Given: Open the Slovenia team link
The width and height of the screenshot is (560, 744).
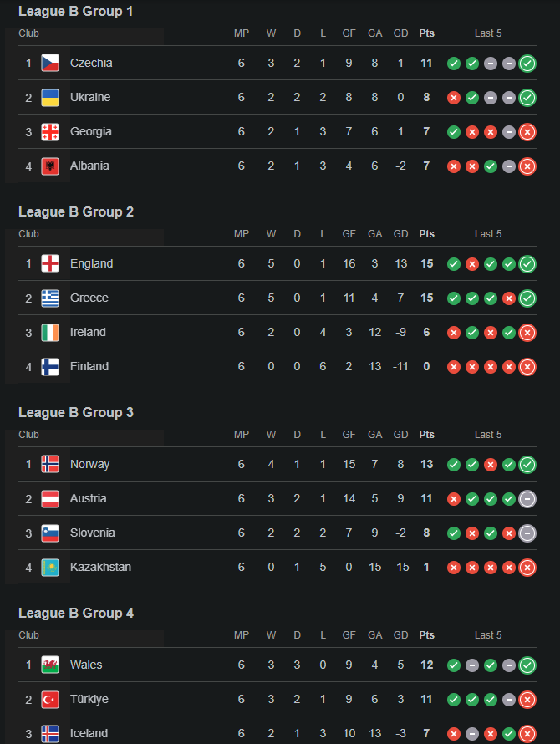Looking at the screenshot, I should 92,533.
